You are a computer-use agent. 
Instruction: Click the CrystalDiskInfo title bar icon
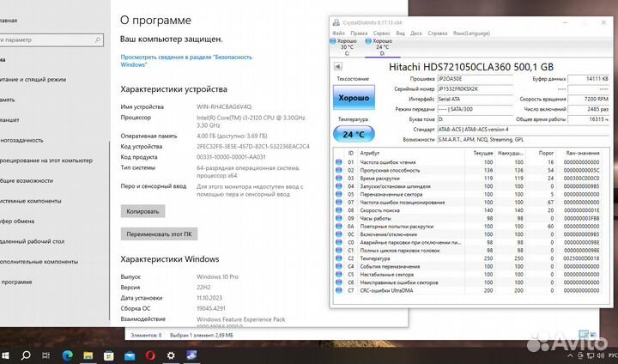click(336, 22)
